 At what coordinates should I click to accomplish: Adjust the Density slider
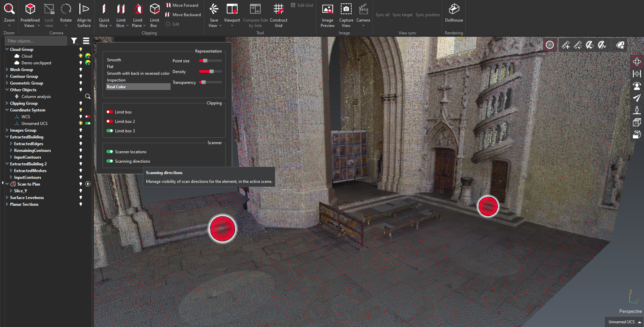211,71
